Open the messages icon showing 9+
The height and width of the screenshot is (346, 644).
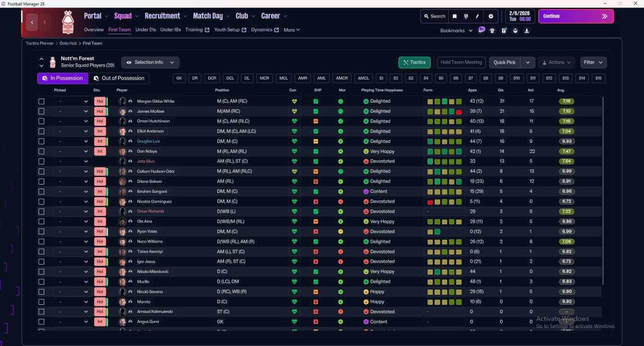(x=481, y=30)
